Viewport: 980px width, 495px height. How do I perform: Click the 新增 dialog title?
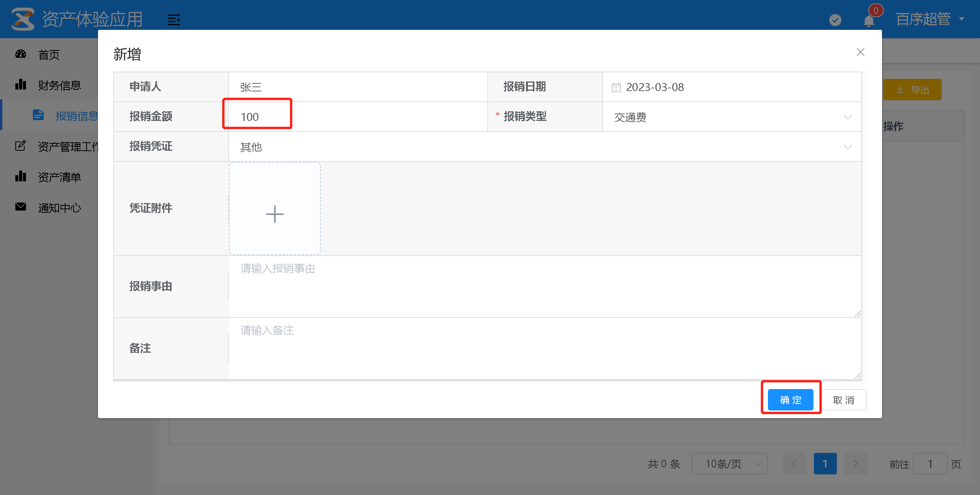[127, 54]
